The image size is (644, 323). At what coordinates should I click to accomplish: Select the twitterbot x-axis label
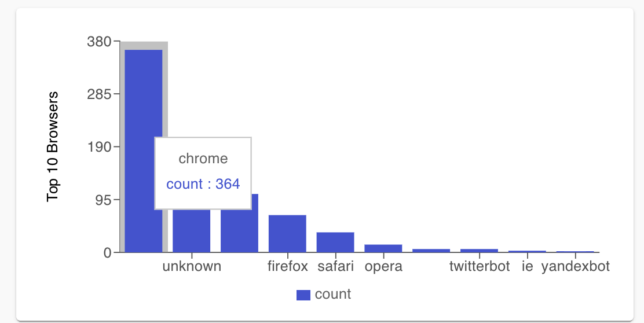pos(480,267)
